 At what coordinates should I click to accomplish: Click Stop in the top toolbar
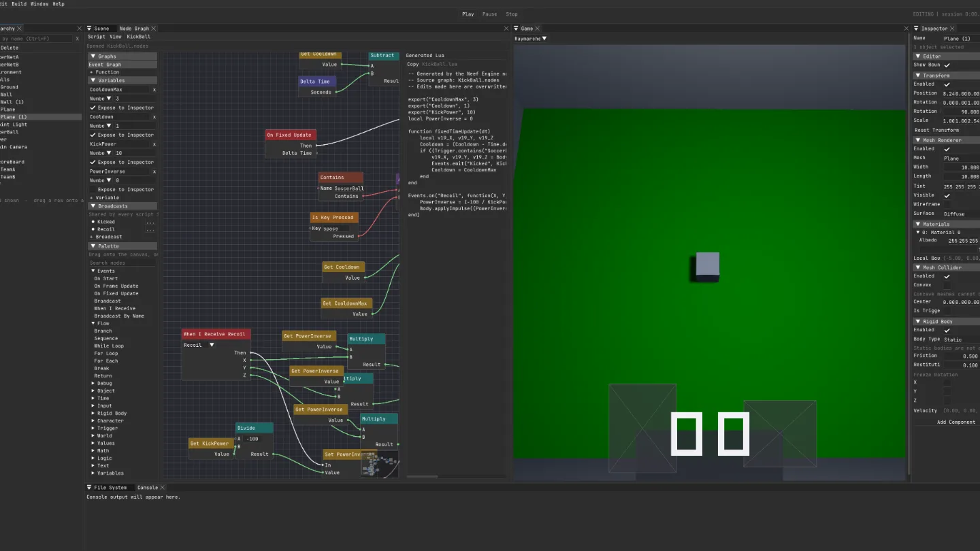tap(512, 14)
